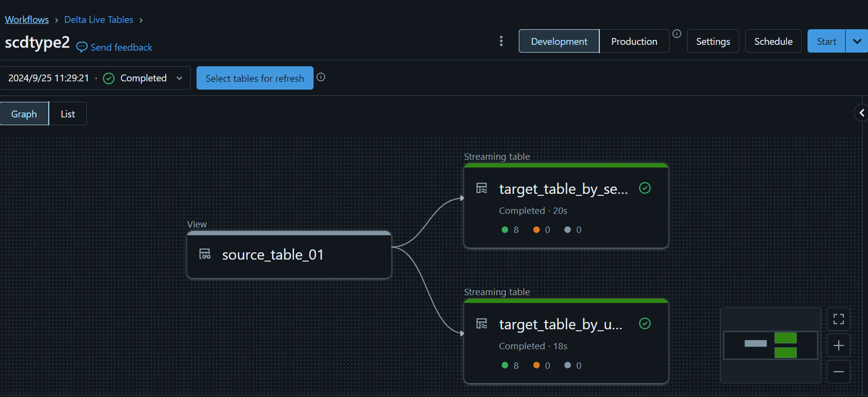
Task: Click the view icon on source_table_01 node
Action: [x=205, y=254]
